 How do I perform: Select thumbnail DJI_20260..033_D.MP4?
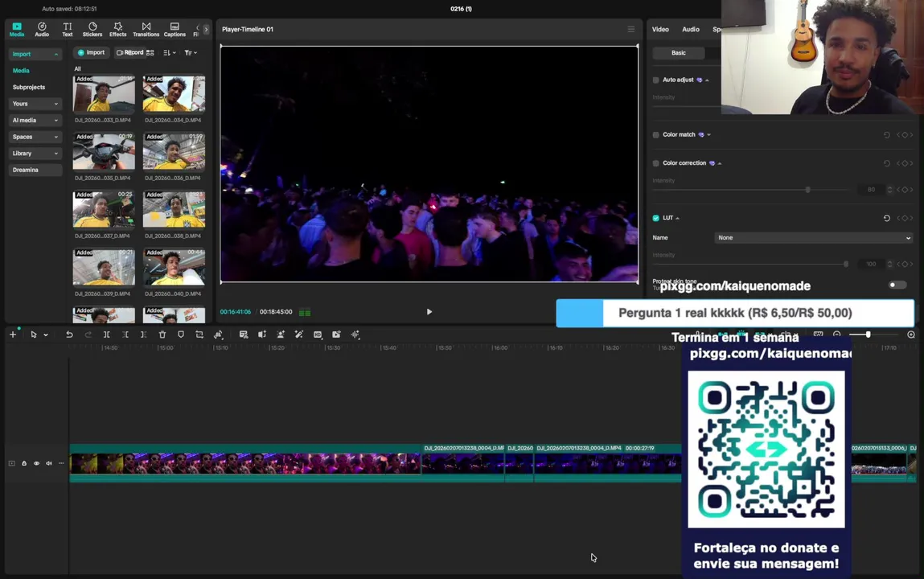(x=104, y=93)
